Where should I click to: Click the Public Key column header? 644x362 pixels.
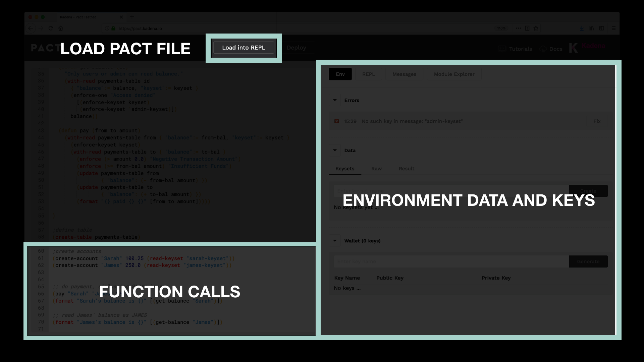(390, 278)
